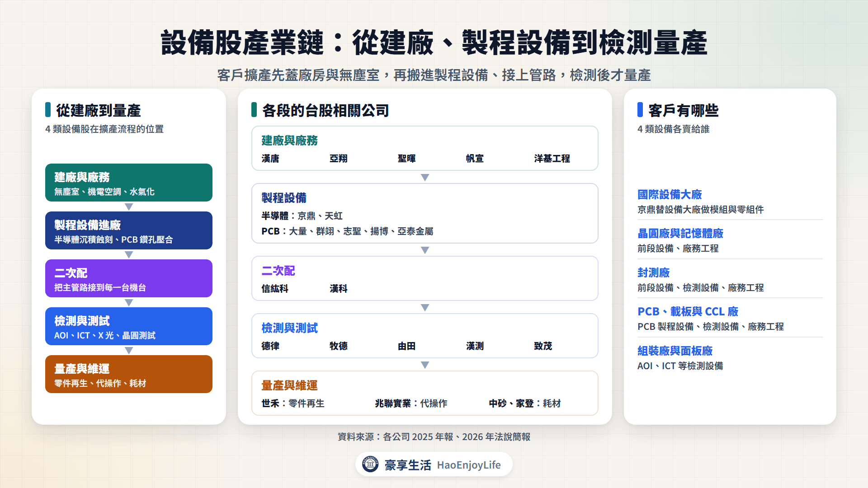The width and height of the screenshot is (868, 488).
Task: Click company name 亞翔
Action: point(339,159)
